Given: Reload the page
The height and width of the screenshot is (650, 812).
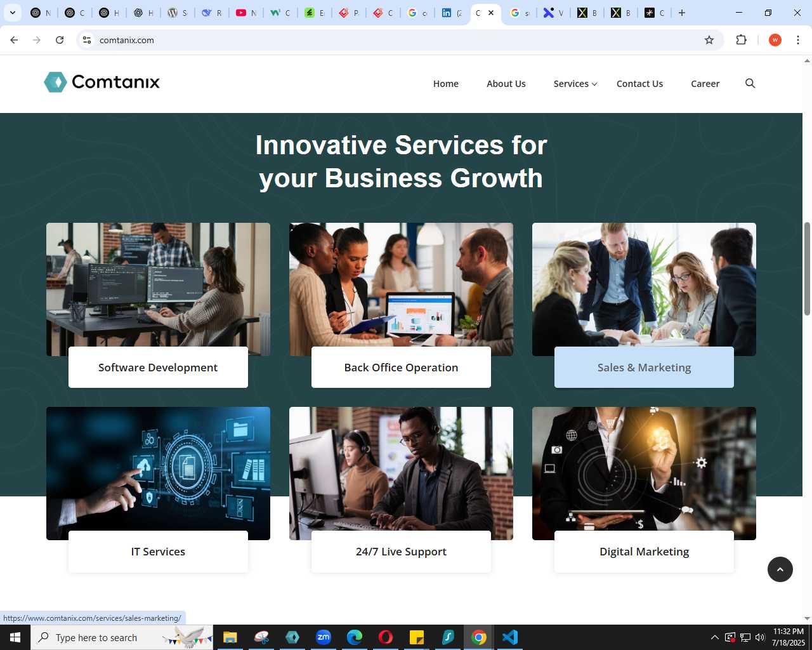Looking at the screenshot, I should click(x=60, y=40).
